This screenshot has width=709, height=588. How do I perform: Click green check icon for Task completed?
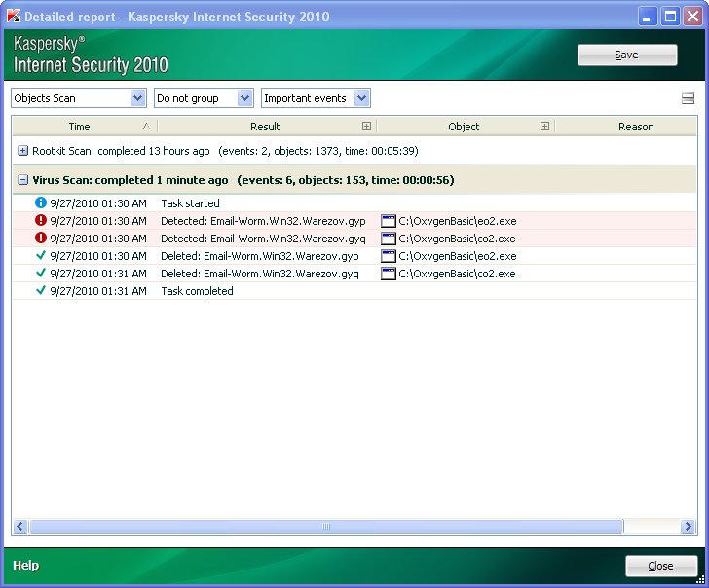tap(41, 290)
